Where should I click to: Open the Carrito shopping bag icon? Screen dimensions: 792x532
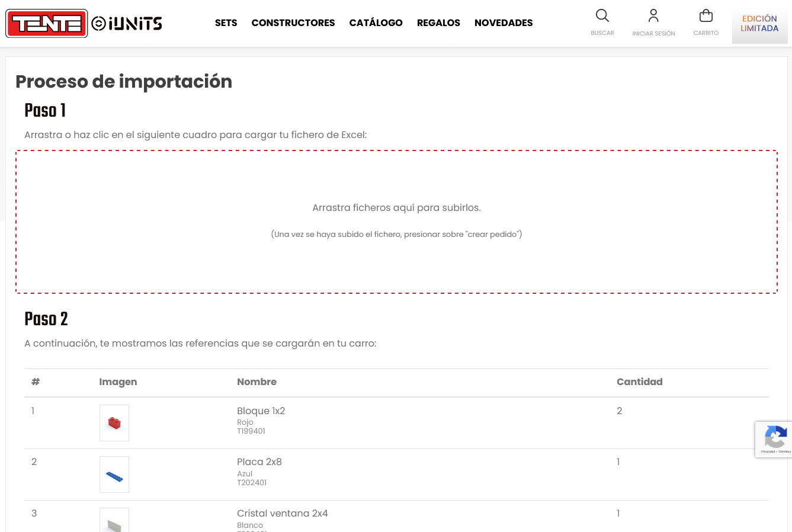706,16
